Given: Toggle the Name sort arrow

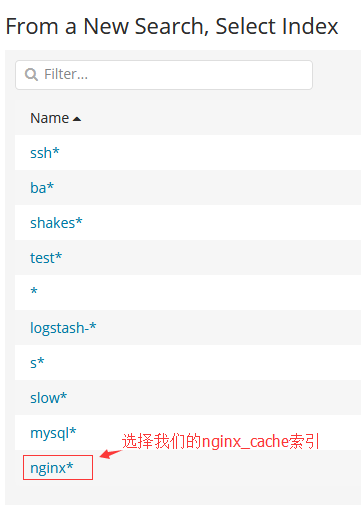Looking at the screenshot, I should [x=77, y=119].
